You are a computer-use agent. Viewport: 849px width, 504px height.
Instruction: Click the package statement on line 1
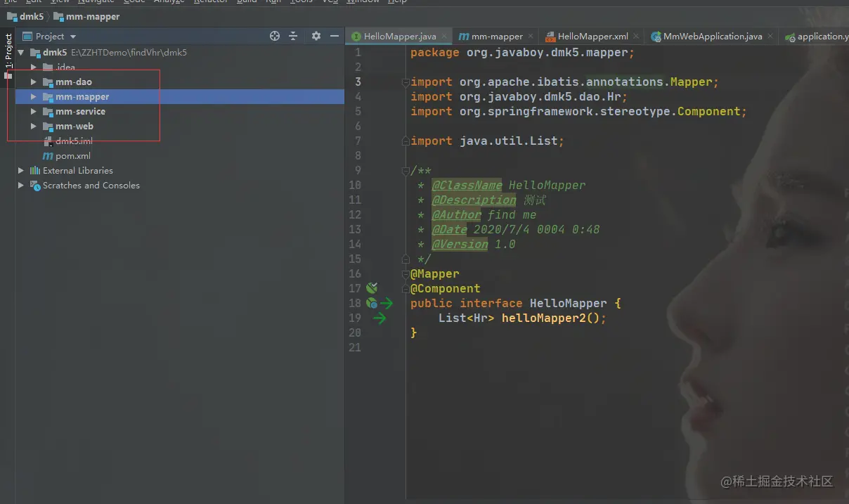tap(523, 53)
